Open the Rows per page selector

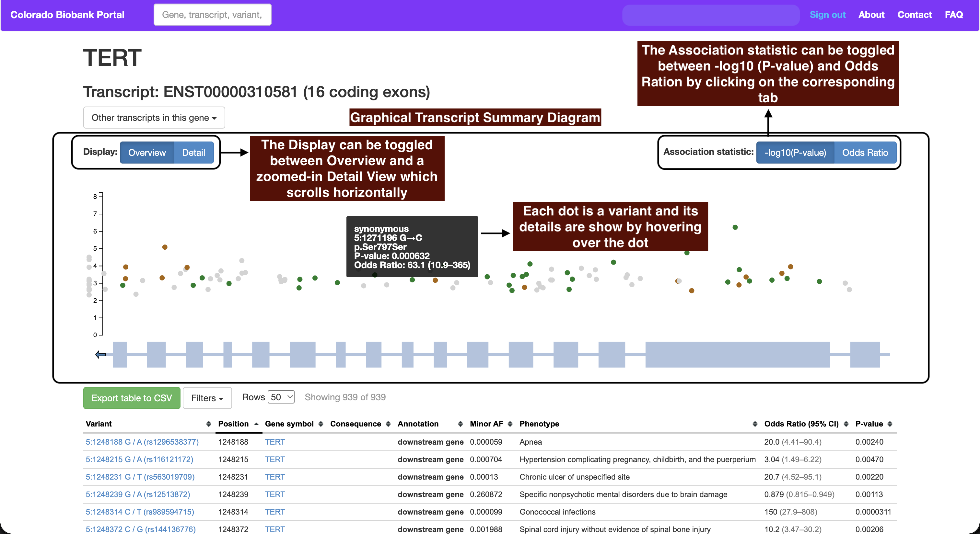tap(281, 397)
